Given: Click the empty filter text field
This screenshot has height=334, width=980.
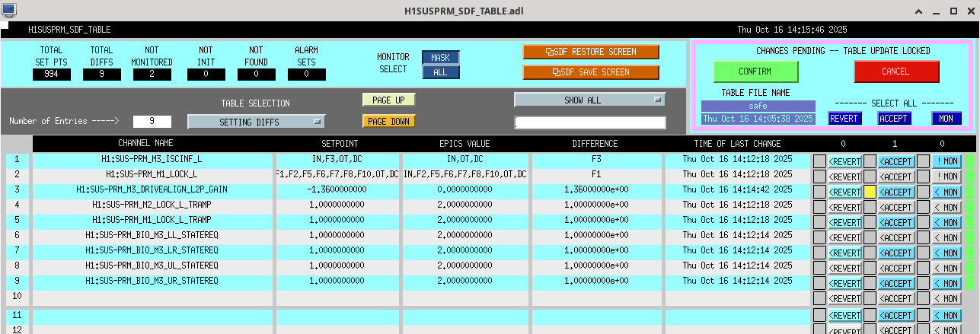Looking at the screenshot, I should click(589, 122).
